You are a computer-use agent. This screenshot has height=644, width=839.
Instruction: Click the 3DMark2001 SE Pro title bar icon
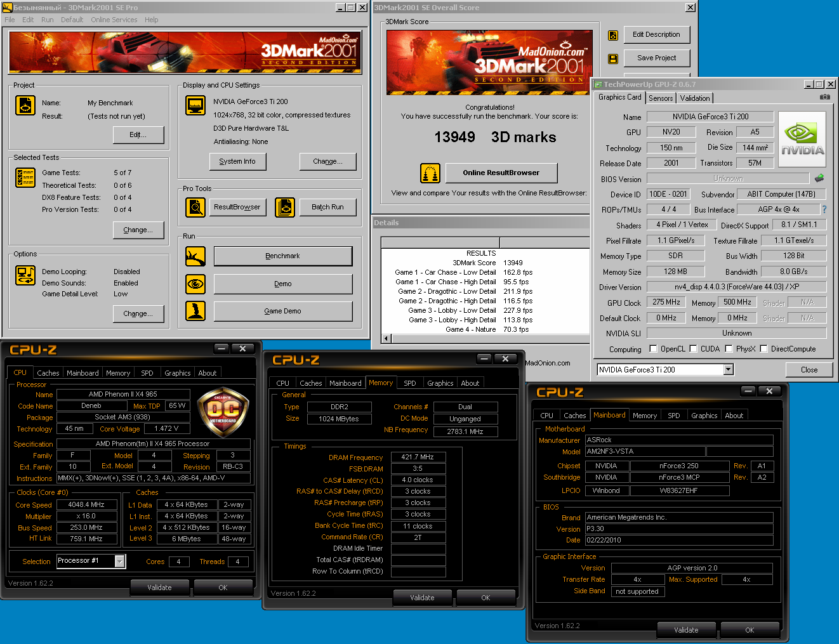coord(8,8)
